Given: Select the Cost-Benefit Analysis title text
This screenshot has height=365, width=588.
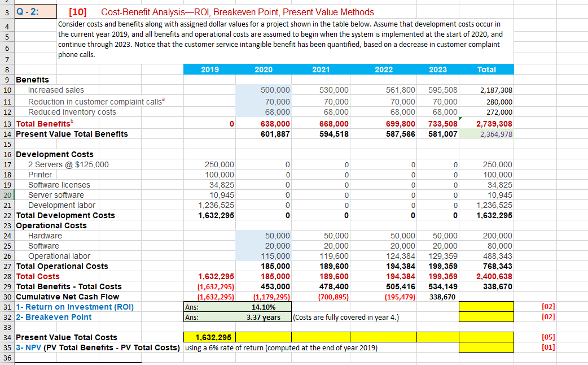Looking at the screenshot, I should click(x=238, y=12).
